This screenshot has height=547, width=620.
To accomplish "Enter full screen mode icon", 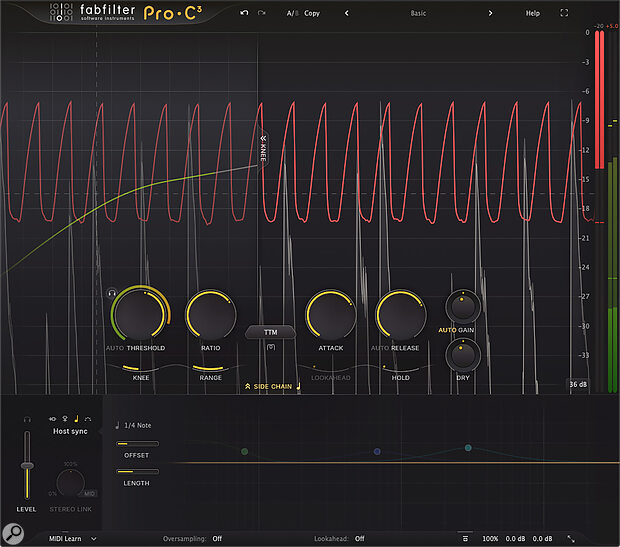I will tap(564, 13).
